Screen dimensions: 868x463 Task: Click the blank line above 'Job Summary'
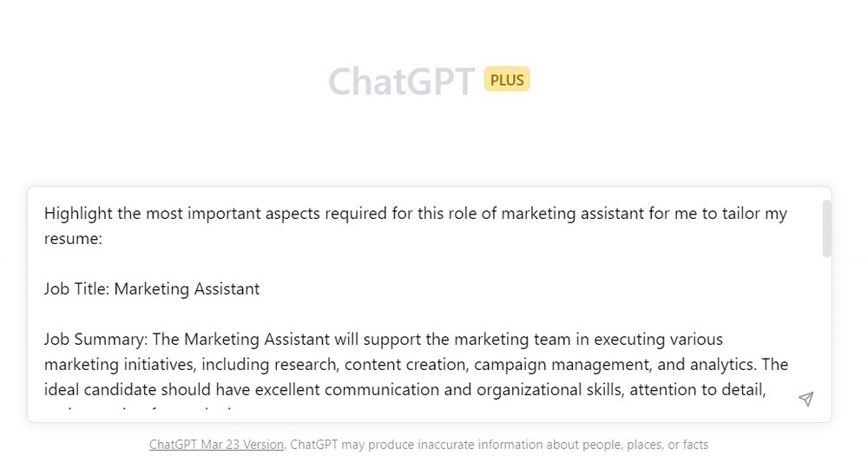(260, 314)
